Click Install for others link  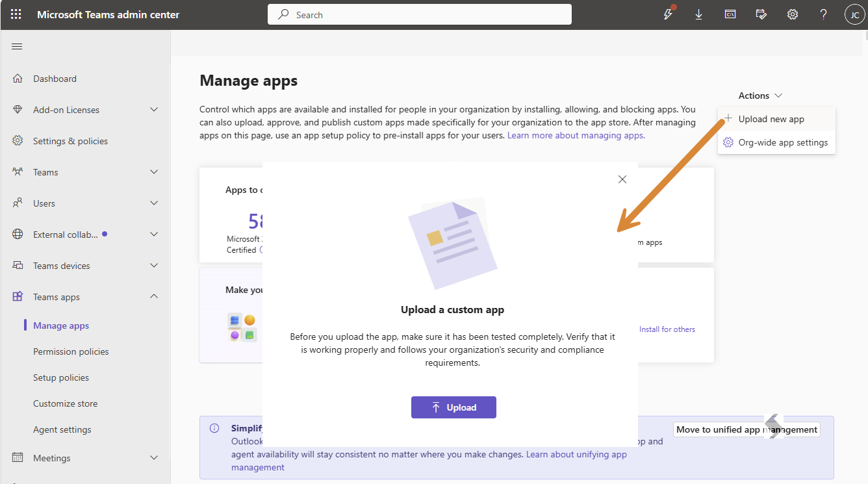click(x=667, y=329)
